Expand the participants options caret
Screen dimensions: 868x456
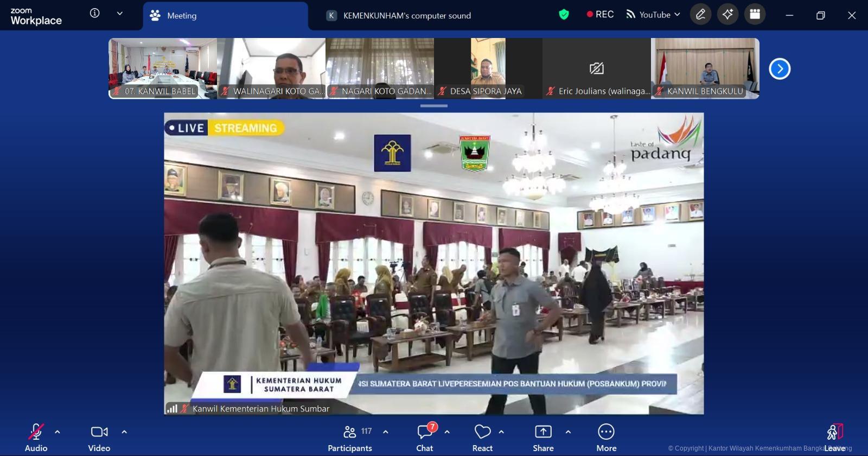[x=386, y=432]
